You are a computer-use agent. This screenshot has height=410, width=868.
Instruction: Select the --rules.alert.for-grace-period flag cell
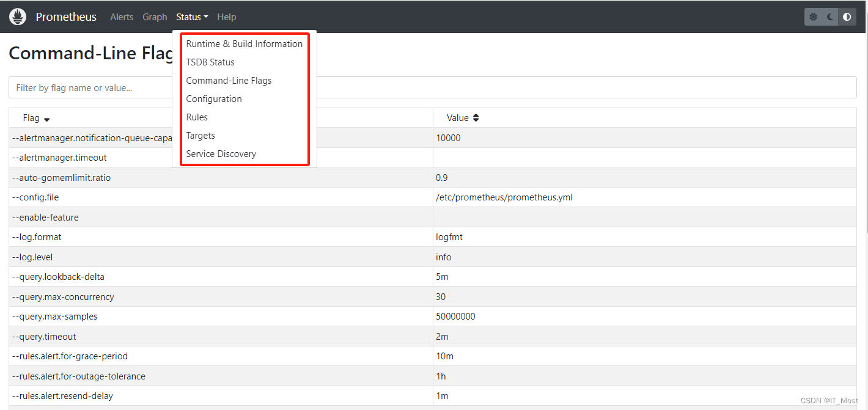tap(221, 356)
